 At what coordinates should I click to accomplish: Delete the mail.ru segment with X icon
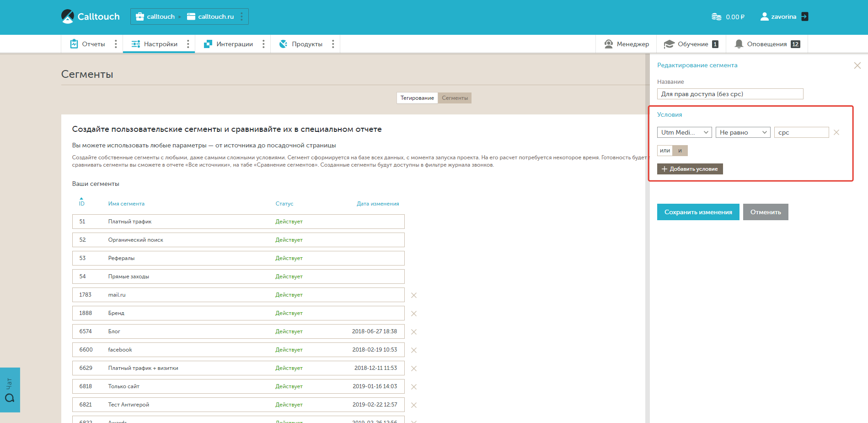tap(414, 295)
